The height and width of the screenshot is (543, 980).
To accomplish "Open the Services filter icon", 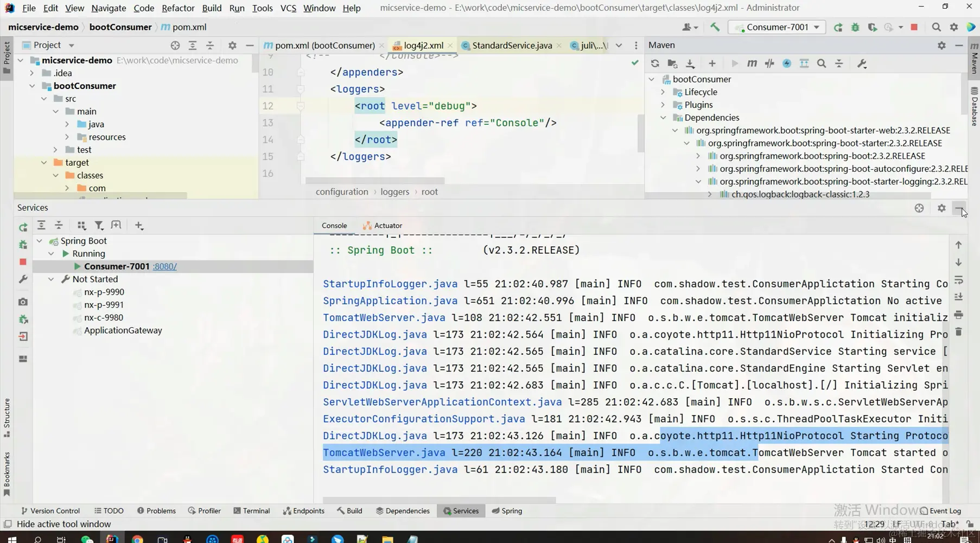I will pos(99,225).
